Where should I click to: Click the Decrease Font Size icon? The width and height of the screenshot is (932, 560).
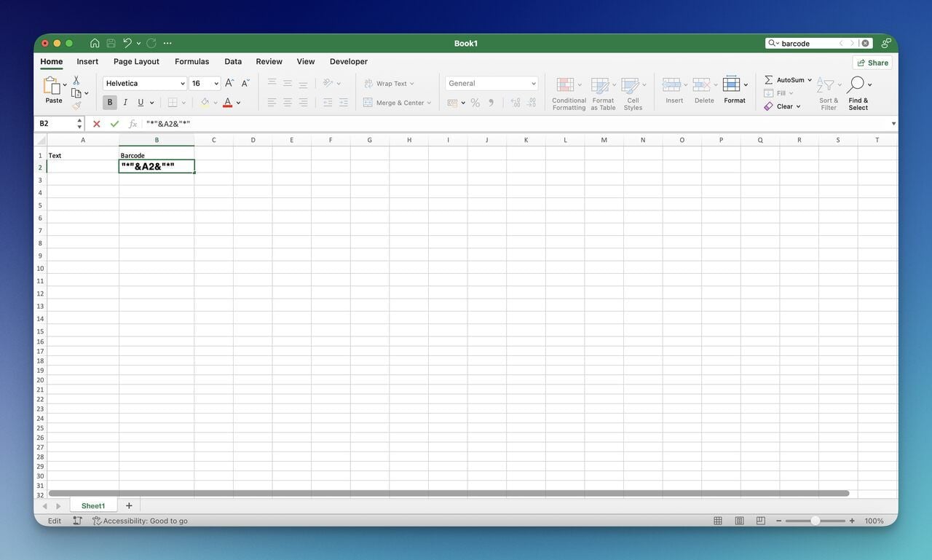tap(245, 83)
